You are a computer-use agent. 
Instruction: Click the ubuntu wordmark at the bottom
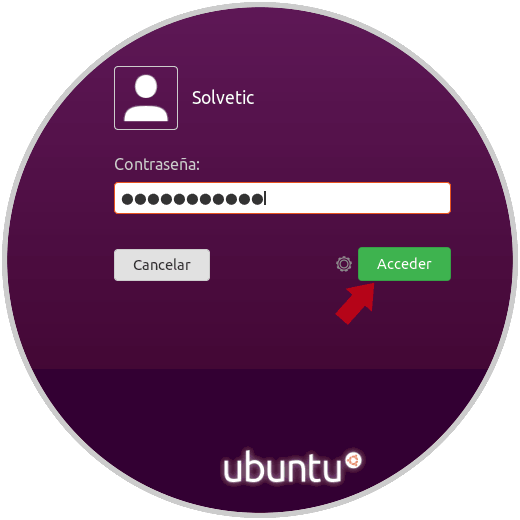click(x=282, y=467)
